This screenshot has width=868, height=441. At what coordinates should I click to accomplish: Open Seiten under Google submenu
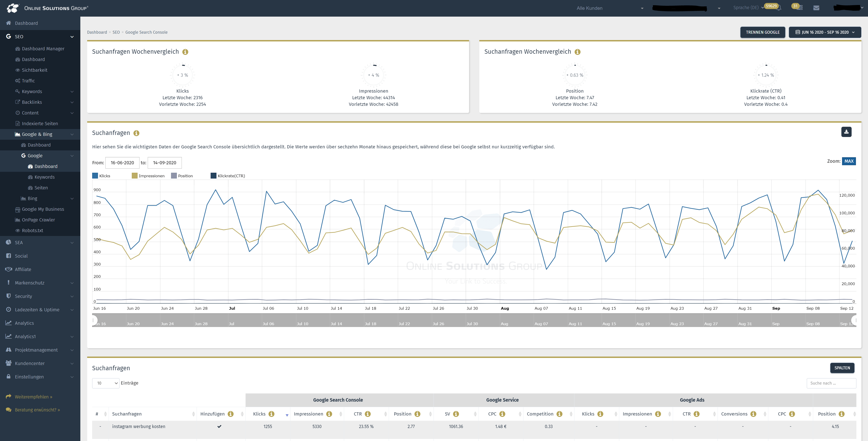coord(41,188)
